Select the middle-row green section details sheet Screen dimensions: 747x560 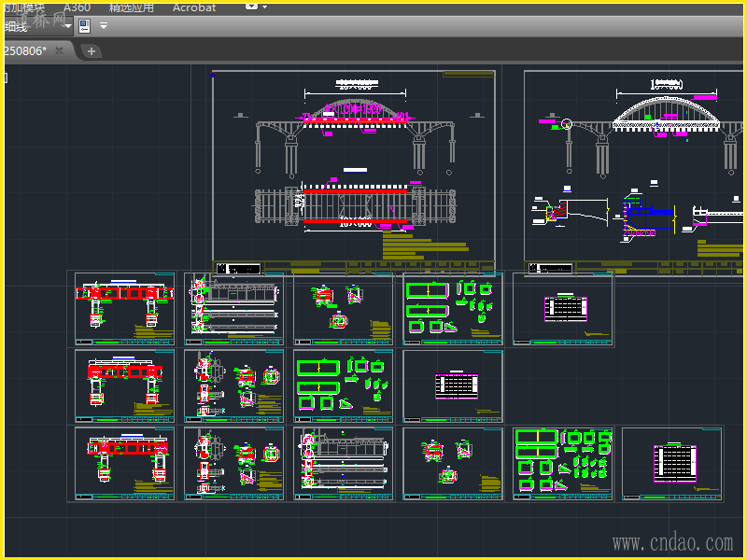(344, 385)
